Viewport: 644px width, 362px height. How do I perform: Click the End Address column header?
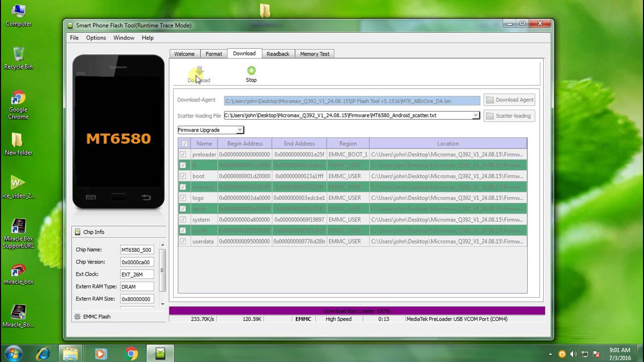(x=299, y=143)
